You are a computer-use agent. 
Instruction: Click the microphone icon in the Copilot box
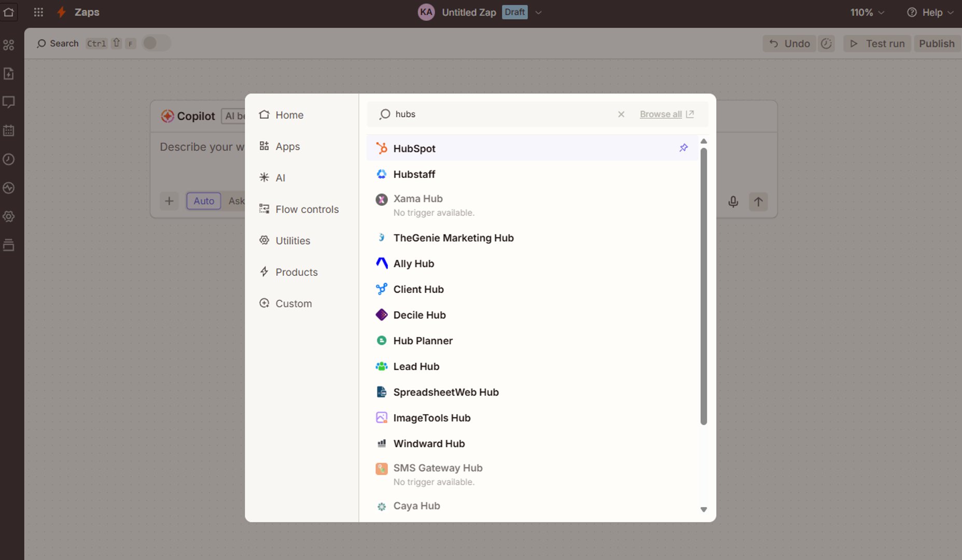click(x=733, y=202)
